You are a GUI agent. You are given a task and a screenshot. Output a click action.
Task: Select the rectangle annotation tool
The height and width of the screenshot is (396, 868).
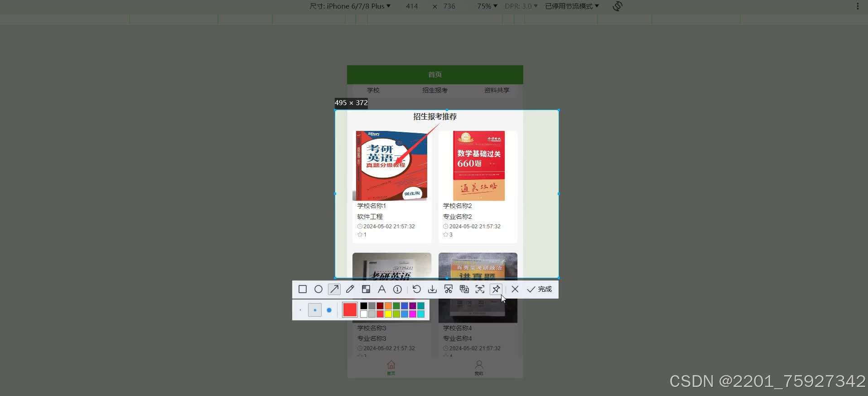[303, 289]
